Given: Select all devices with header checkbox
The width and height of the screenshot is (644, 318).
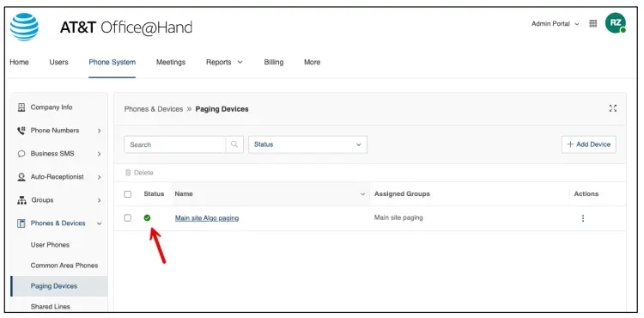Looking at the screenshot, I should (128, 194).
